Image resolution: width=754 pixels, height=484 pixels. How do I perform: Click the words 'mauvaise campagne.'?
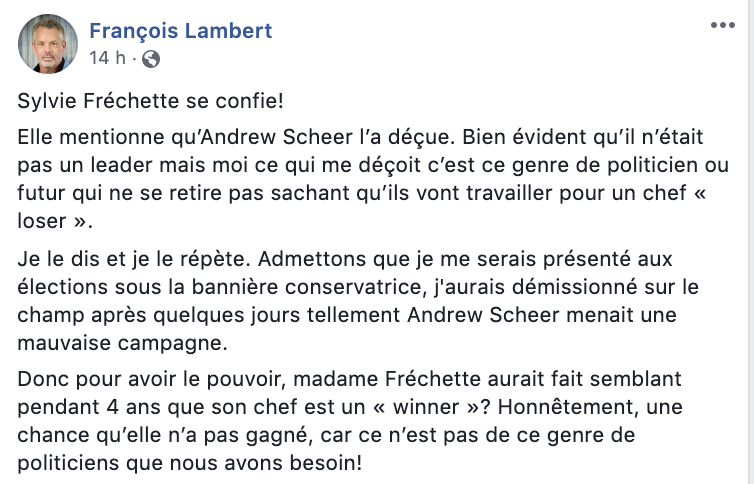pyautogui.click(x=122, y=343)
